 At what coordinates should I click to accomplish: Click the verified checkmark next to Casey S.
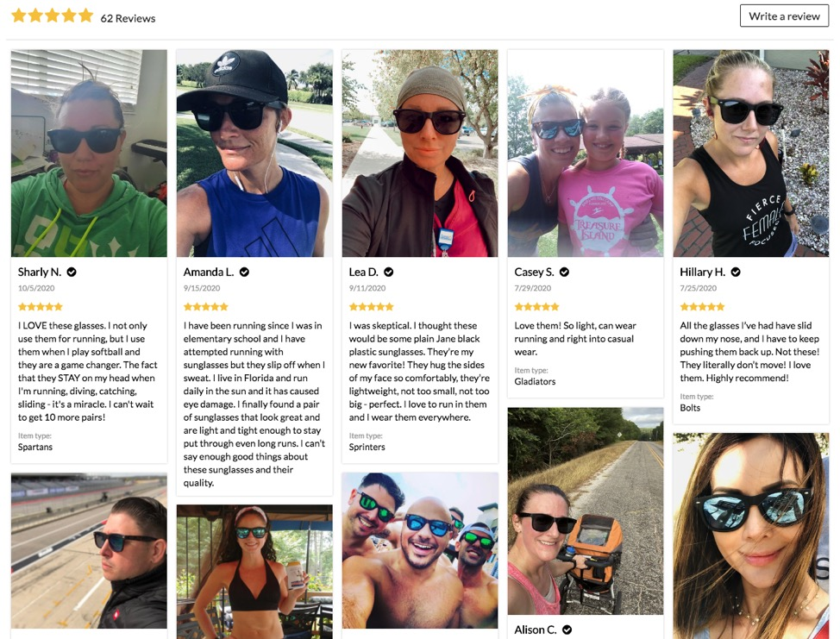point(564,273)
